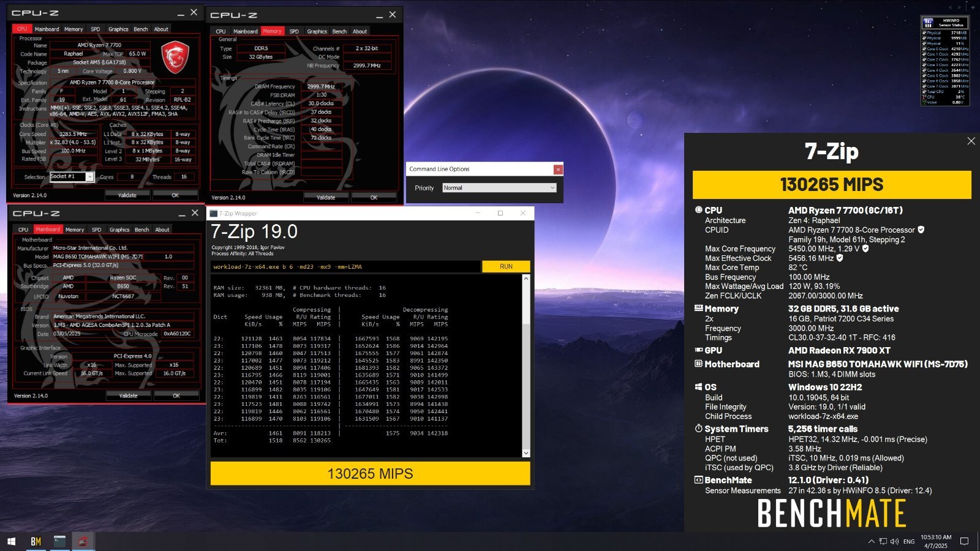Click the HWiNFO Sensor Status widget icon
Viewport: 980px width, 551px height.
(x=927, y=23)
